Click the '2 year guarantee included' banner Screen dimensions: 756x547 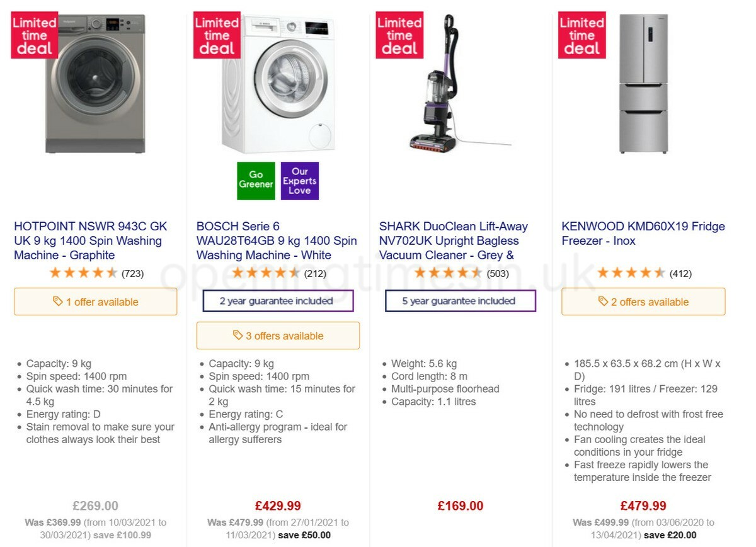point(278,302)
